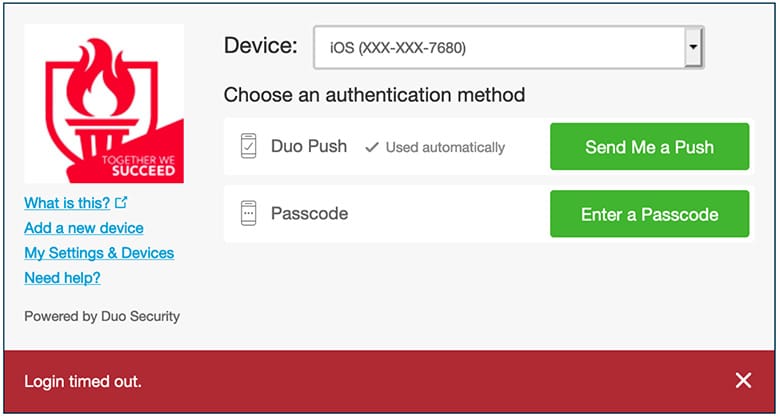Click the Choose an authentication method heading
Image resolution: width=780 pixels, height=417 pixels.
pyautogui.click(x=375, y=95)
